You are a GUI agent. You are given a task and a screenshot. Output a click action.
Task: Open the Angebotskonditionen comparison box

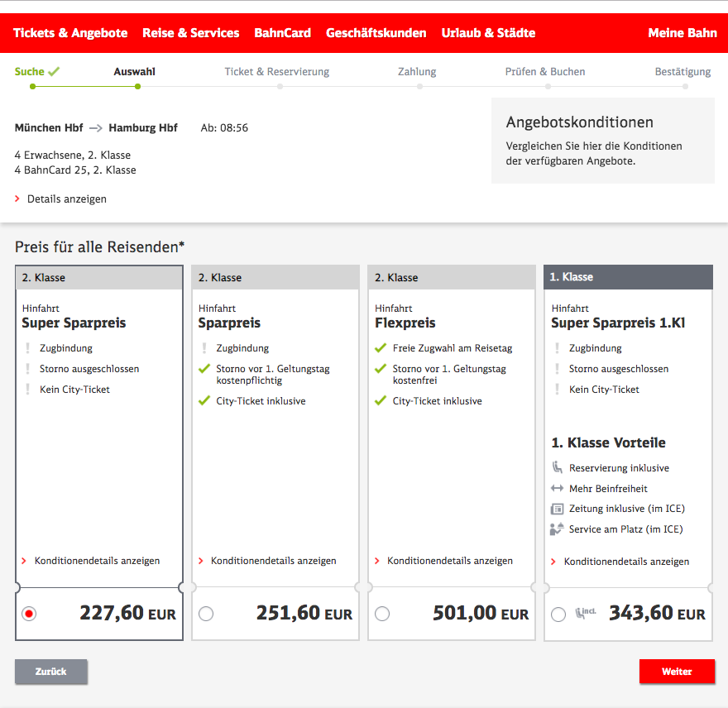[x=602, y=140]
